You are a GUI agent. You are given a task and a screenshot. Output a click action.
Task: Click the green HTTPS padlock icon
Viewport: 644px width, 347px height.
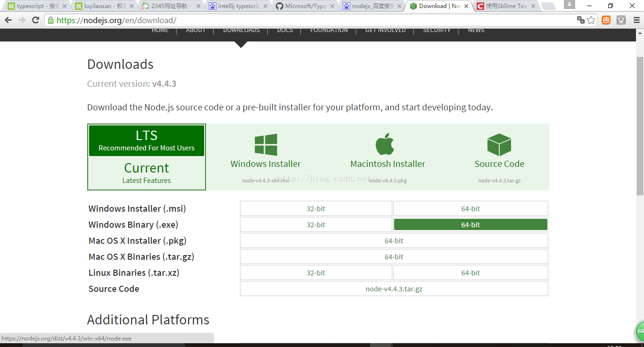(50, 20)
